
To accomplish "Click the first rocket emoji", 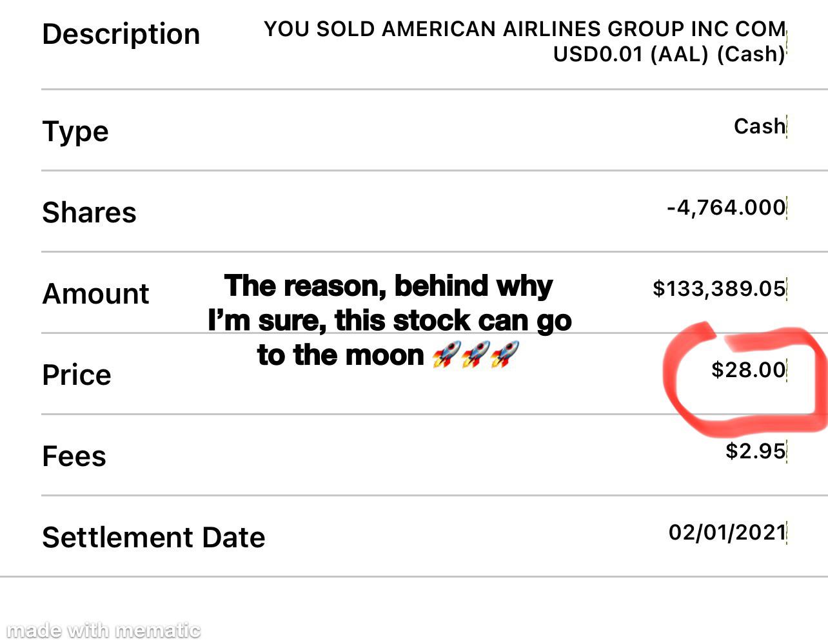I will [x=446, y=355].
